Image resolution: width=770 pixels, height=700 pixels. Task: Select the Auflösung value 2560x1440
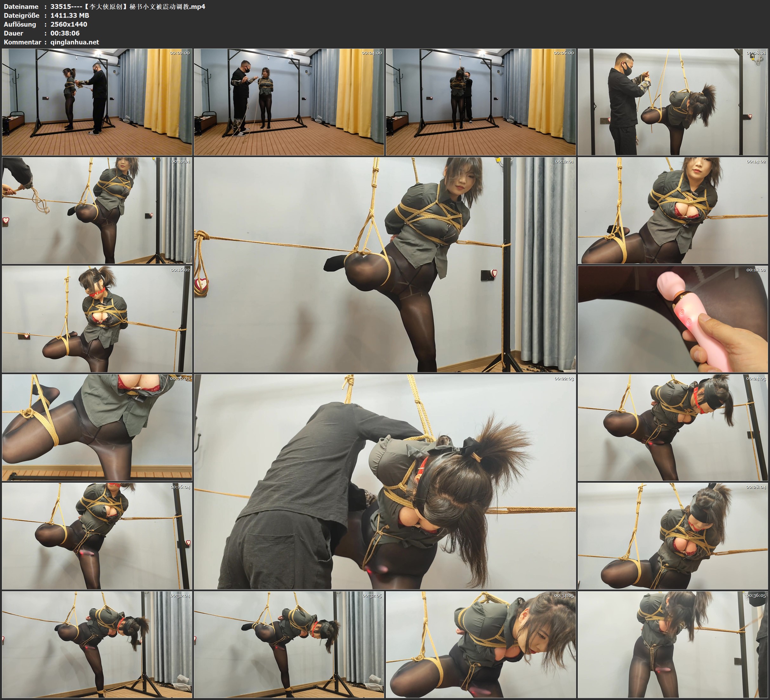[69, 24]
